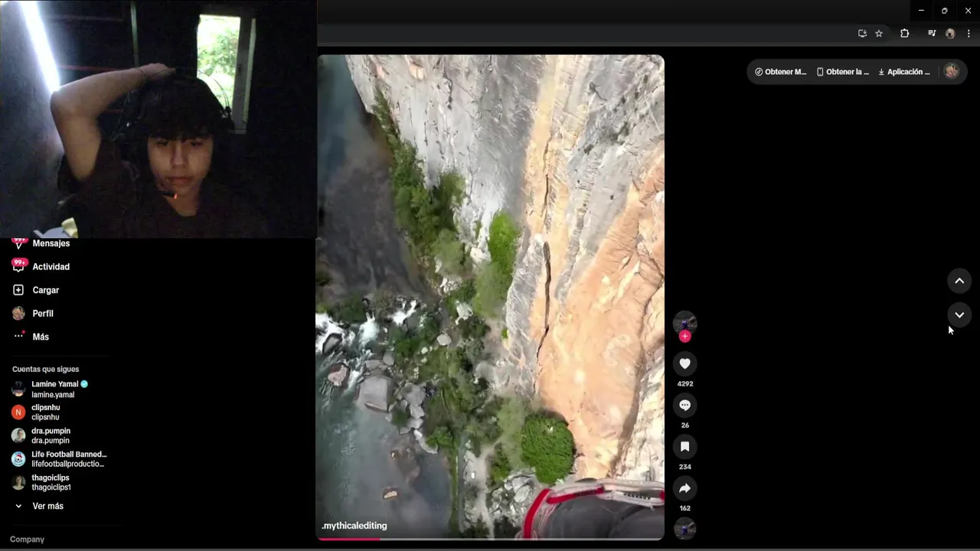
Task: Click the clipsnhu orange N avatar
Action: (18, 412)
